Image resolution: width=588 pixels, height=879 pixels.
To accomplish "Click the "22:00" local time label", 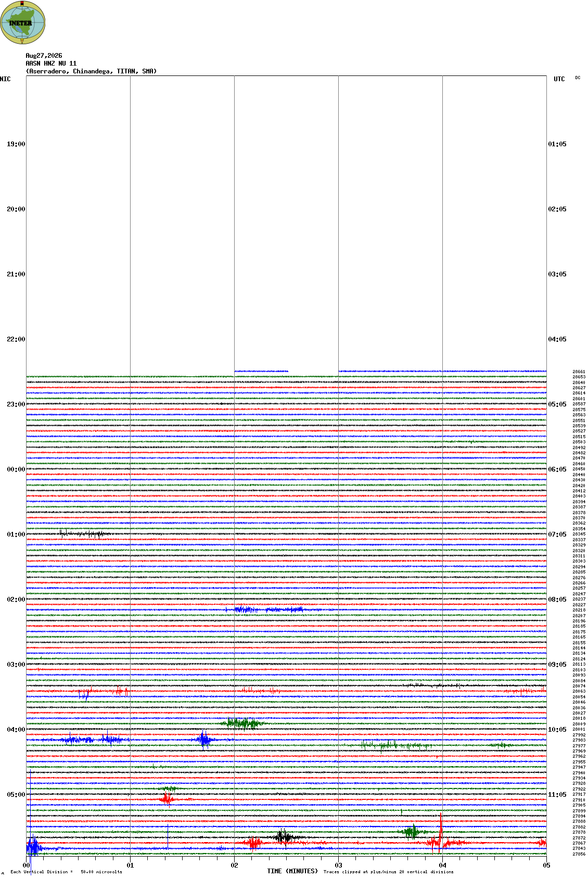I will (x=16, y=339).
